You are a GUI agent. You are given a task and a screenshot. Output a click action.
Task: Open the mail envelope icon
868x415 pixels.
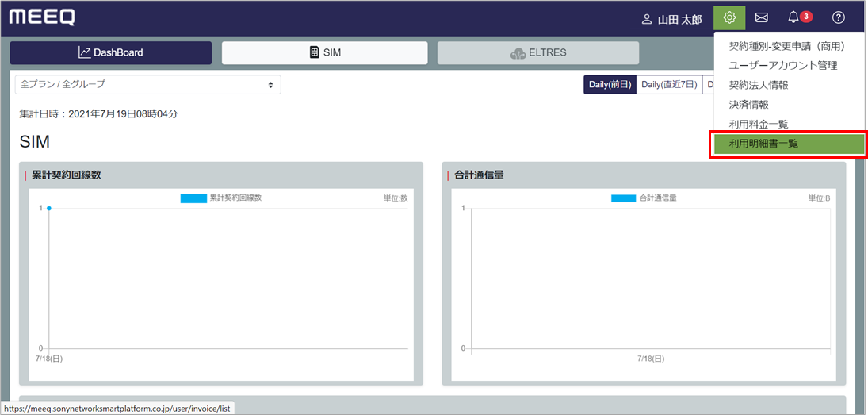[x=762, y=17]
